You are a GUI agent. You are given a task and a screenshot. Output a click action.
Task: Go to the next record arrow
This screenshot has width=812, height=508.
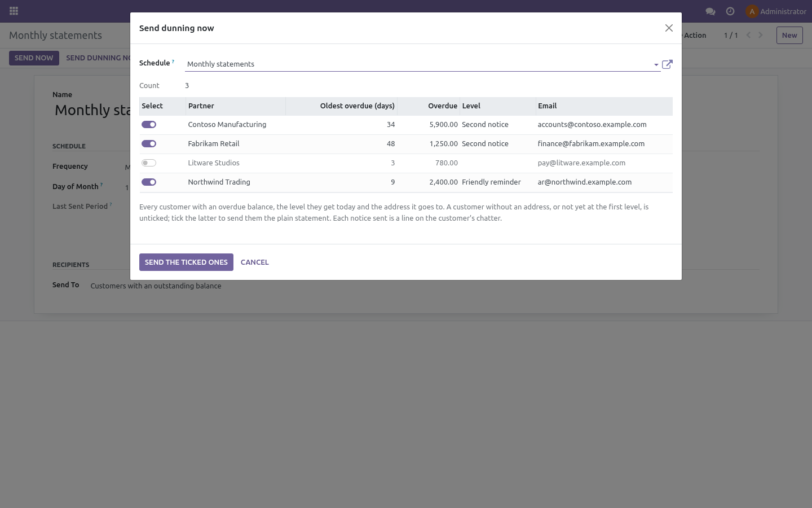point(761,35)
